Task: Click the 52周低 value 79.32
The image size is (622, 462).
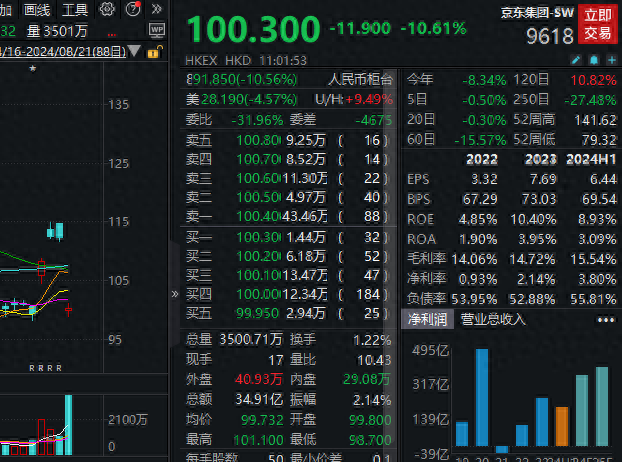Action: tap(599, 140)
